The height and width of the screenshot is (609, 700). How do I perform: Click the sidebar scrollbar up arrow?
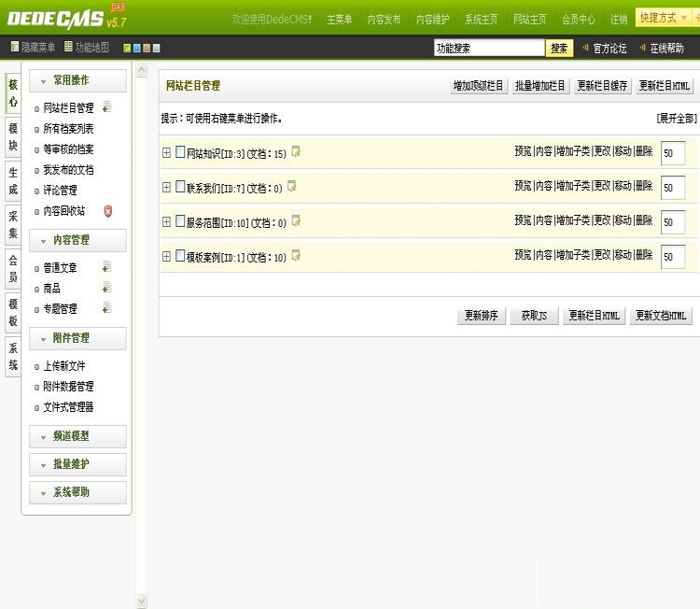[x=141, y=70]
